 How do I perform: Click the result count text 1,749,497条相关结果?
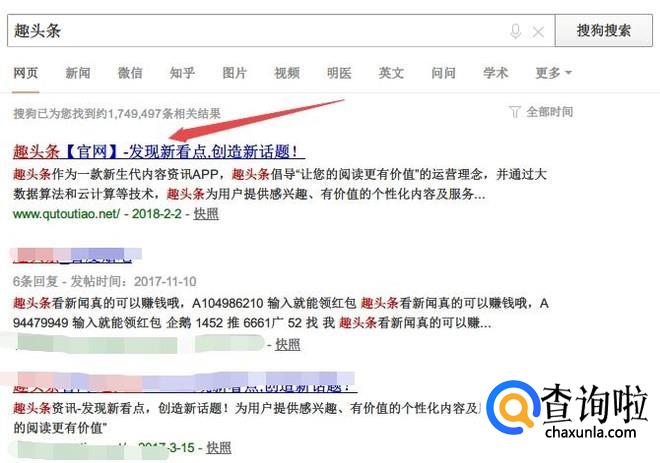pyautogui.click(x=164, y=114)
